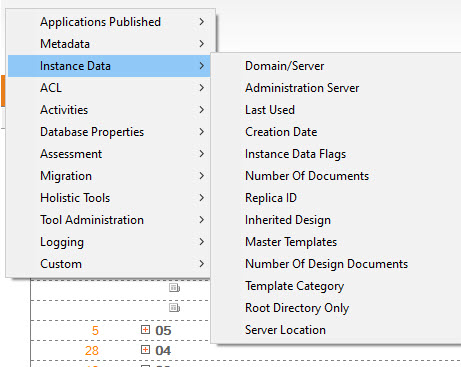Open the Assessment submenu

tap(109, 154)
